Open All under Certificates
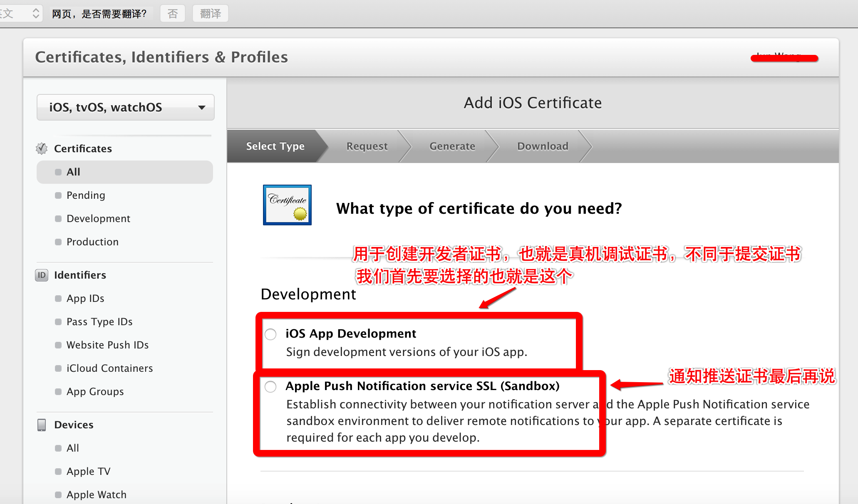This screenshot has width=858, height=504. tap(125, 172)
